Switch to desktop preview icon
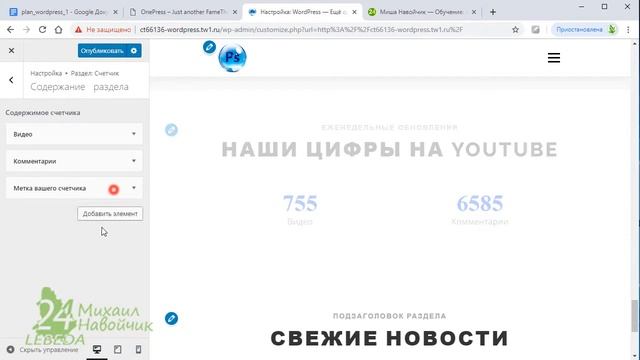This screenshot has width=640, height=360. [x=97, y=349]
